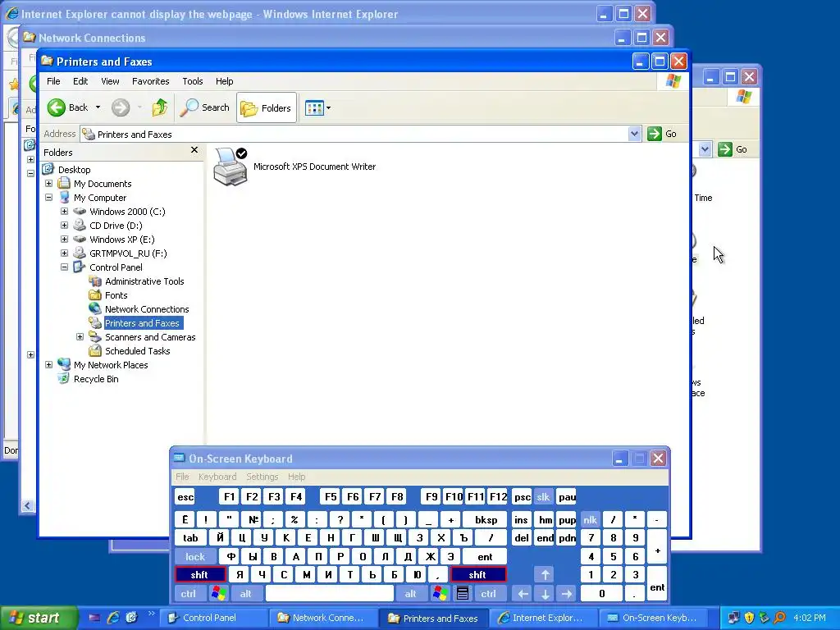The image size is (840, 630).
Task: Expand the CD Drive (D:) node
Action: 64,226
